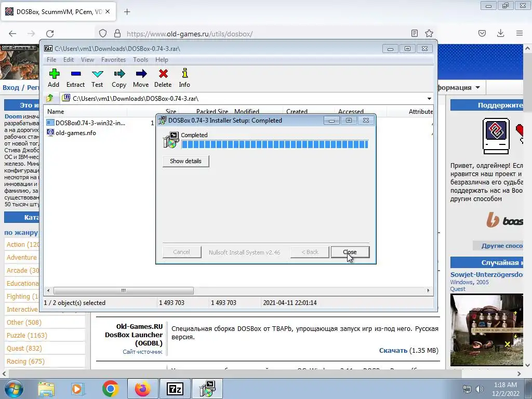
Task: Click the old Macintosh computer image
Action: click(x=496, y=136)
